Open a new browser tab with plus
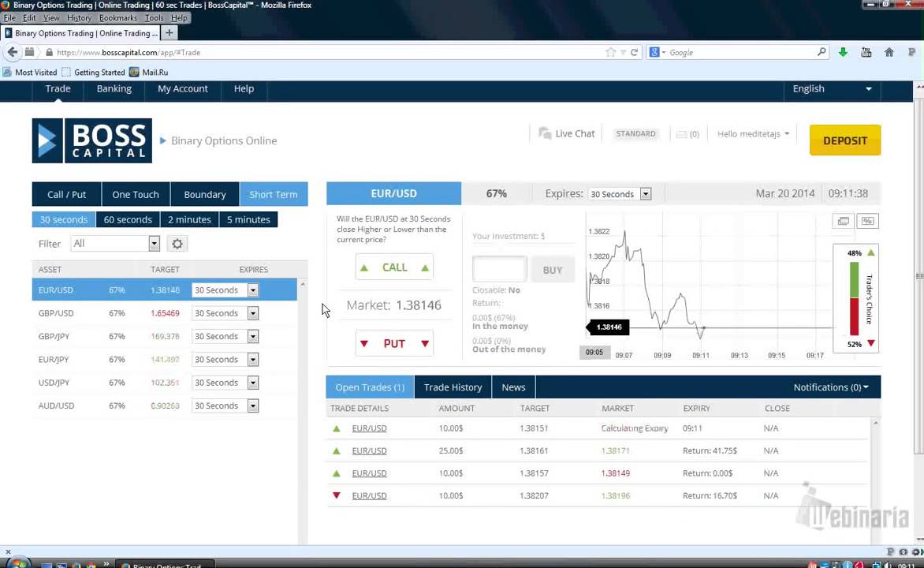This screenshot has height=568, width=924. click(x=170, y=33)
